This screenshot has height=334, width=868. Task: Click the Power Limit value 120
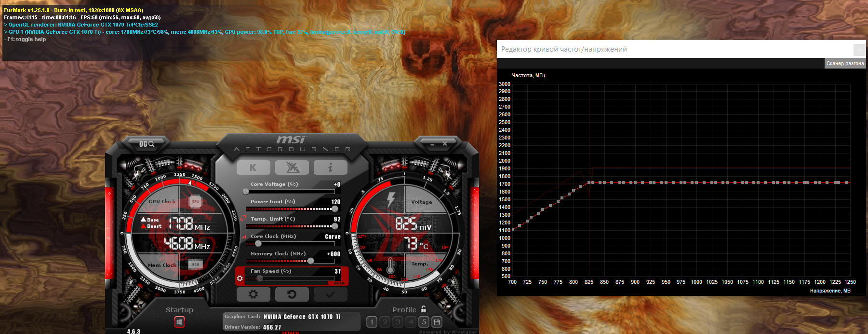click(x=336, y=202)
